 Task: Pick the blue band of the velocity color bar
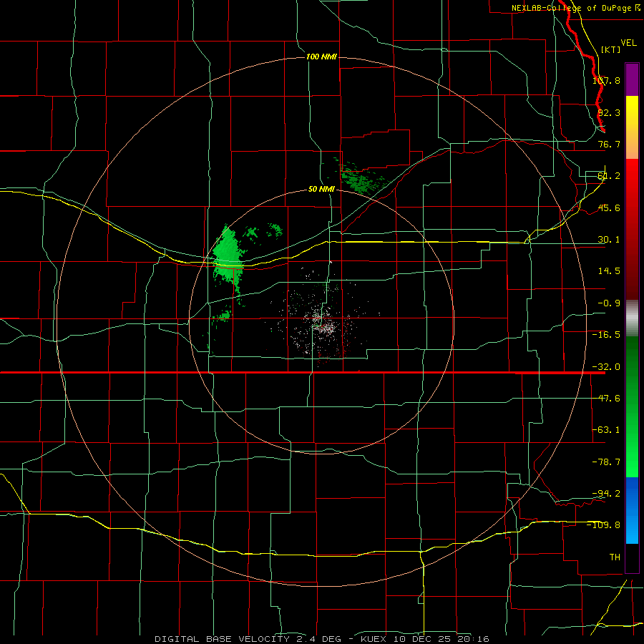[632, 510]
